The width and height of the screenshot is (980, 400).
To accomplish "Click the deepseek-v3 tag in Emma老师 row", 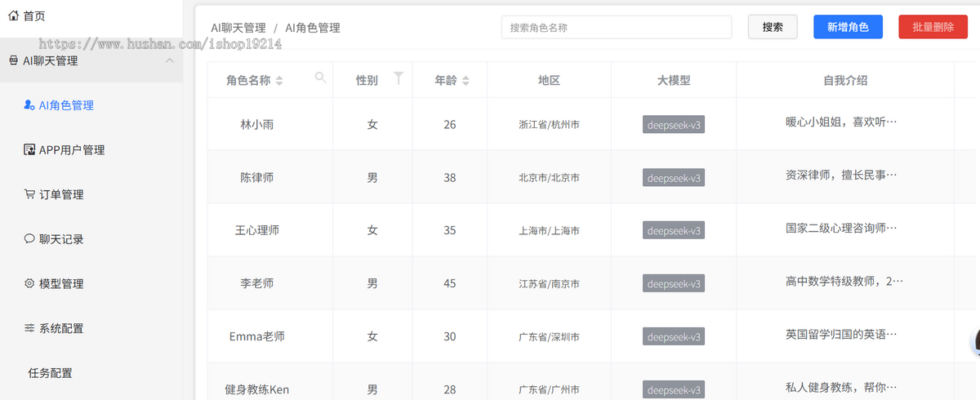I will tap(674, 336).
